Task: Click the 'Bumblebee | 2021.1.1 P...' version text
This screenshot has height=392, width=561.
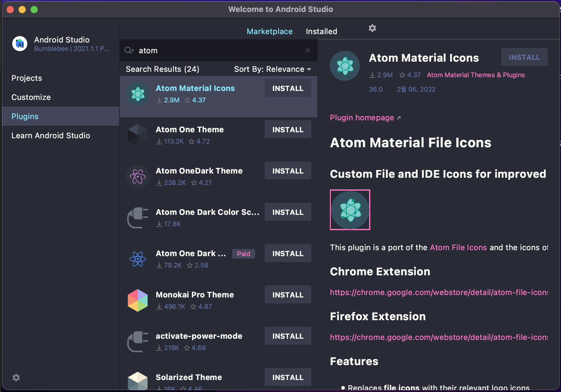Action: pos(72,48)
